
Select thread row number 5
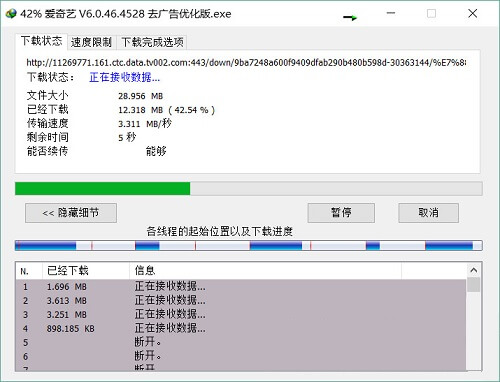click(241, 343)
